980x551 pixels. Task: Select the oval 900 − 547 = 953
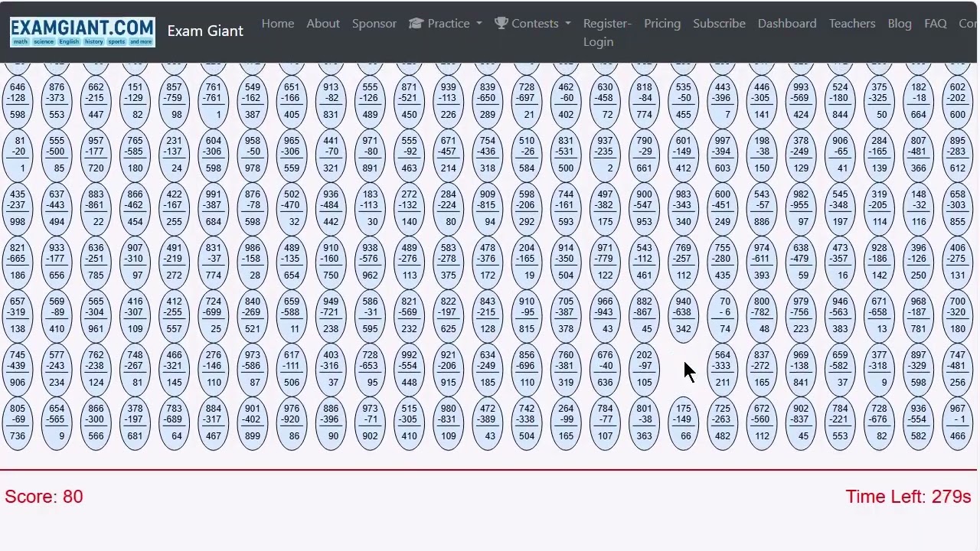click(645, 208)
